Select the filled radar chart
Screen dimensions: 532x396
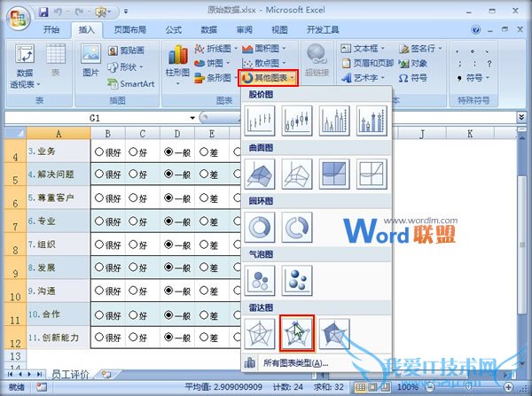[334, 334]
